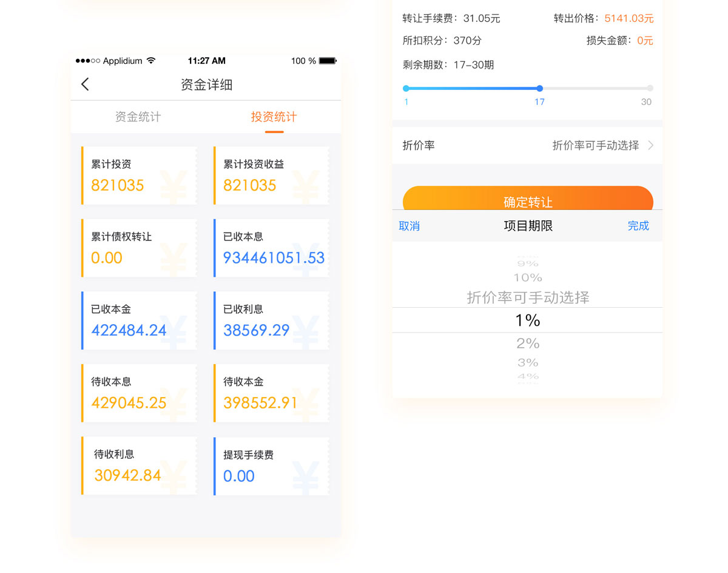Select 1% in the picker wheel

tap(528, 320)
